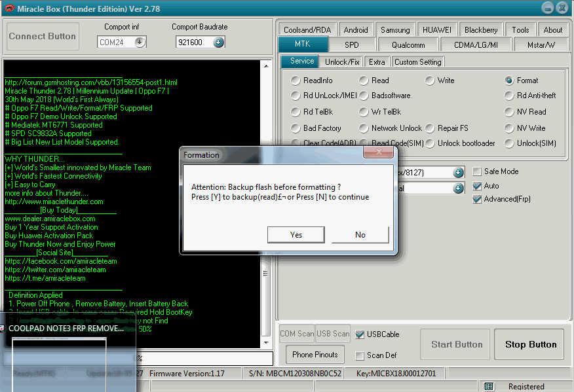The image size is (574, 392).
Task: Open the Comport inf COM24 dropdown arrow
Action: pyautogui.click(x=140, y=43)
